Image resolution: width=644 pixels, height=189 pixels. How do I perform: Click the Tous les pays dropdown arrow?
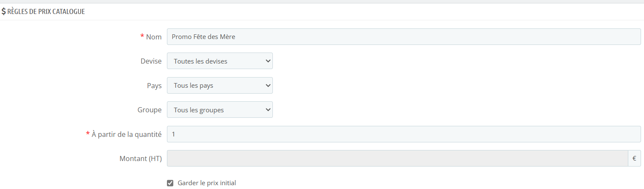click(x=267, y=86)
